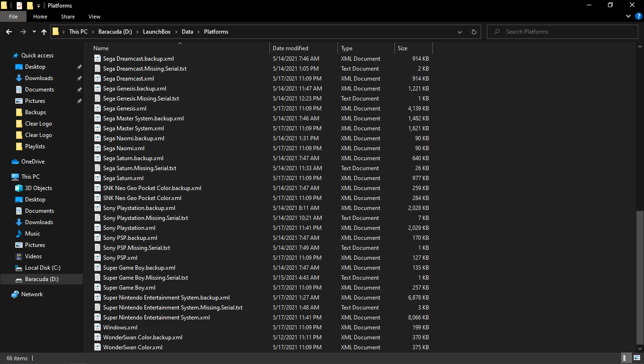Go back with the Back arrow
This screenshot has width=644, height=364.
point(9,32)
